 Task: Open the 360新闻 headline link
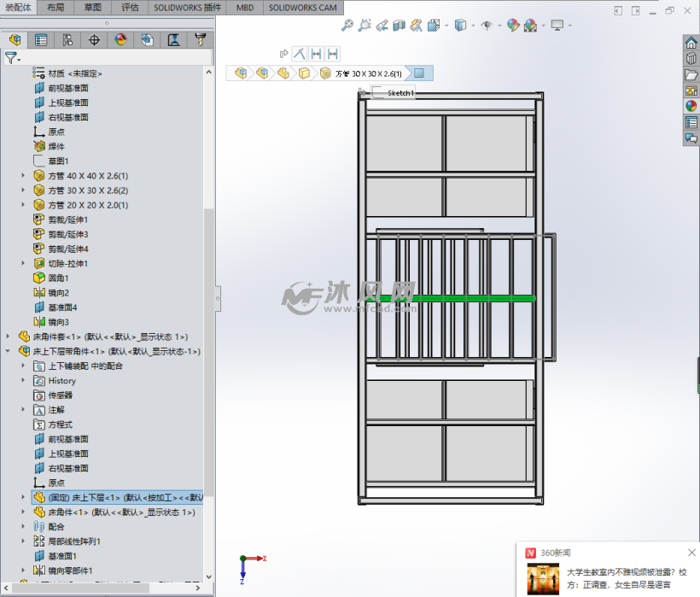(x=627, y=578)
